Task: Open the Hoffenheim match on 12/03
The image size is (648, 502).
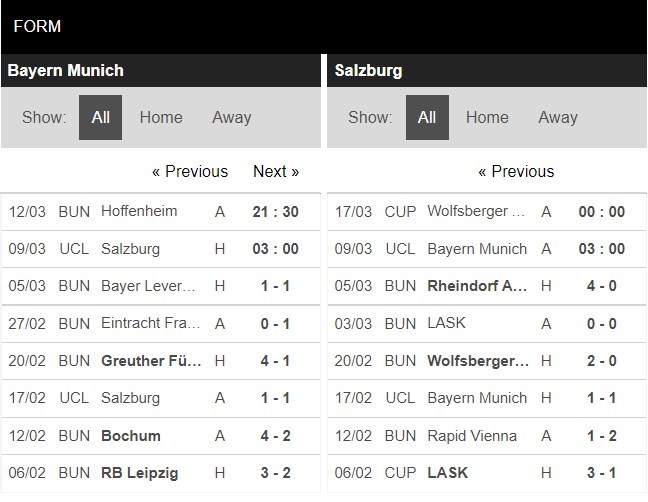Action: click(161, 212)
